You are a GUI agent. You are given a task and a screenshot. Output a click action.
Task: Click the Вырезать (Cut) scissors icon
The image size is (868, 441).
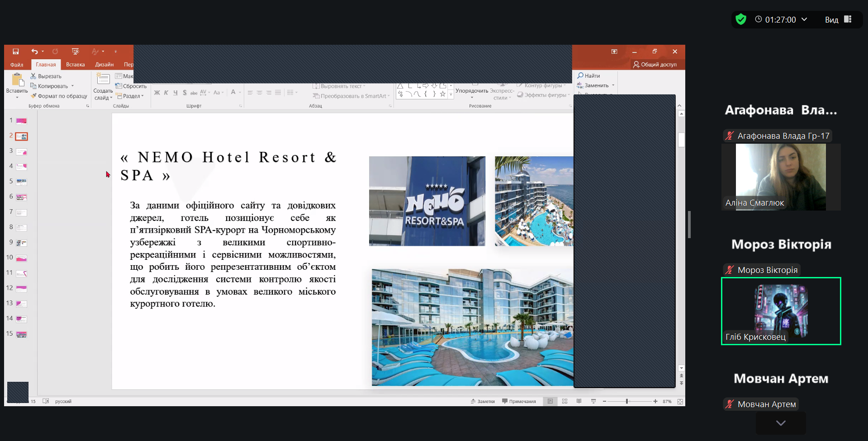click(33, 76)
